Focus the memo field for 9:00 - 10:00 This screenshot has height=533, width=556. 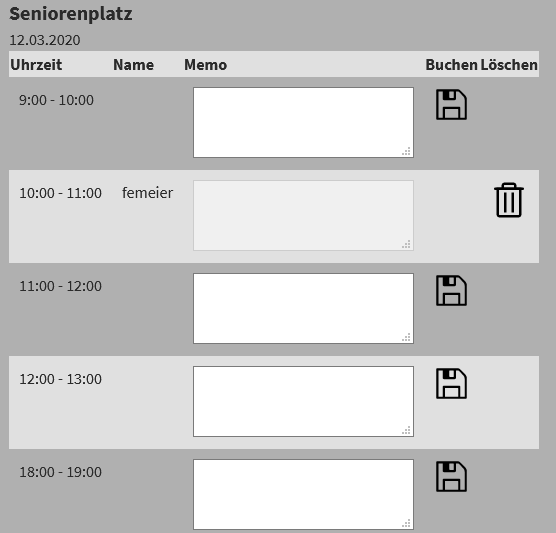coord(303,122)
